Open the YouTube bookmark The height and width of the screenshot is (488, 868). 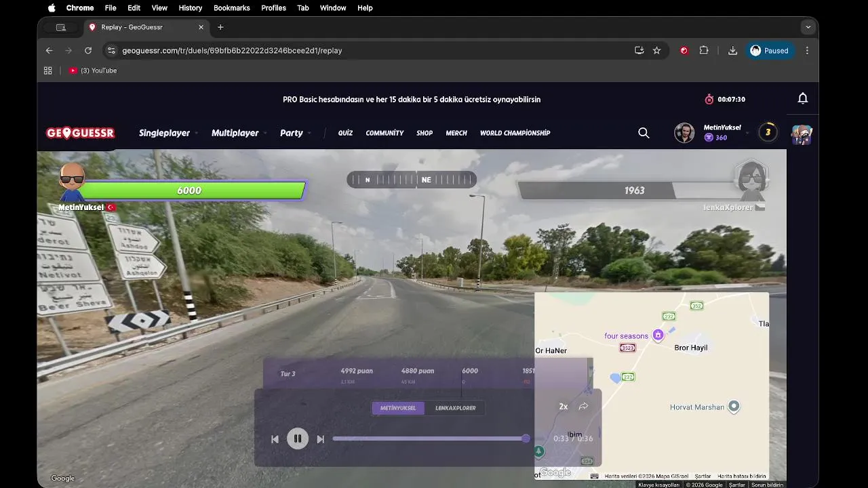(93, 70)
